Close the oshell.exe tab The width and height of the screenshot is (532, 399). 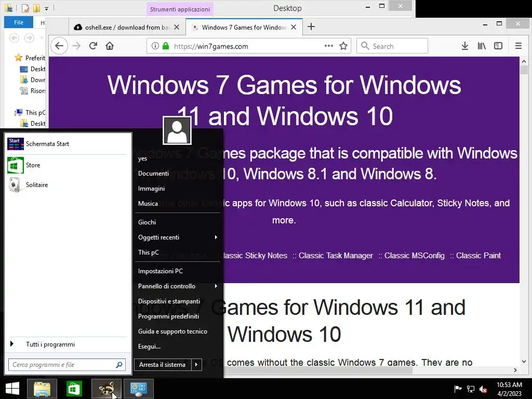tap(177, 27)
